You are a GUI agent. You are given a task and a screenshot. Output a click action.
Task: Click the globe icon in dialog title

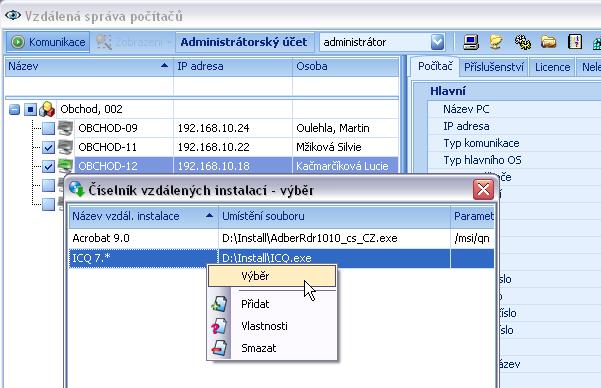click(77, 189)
